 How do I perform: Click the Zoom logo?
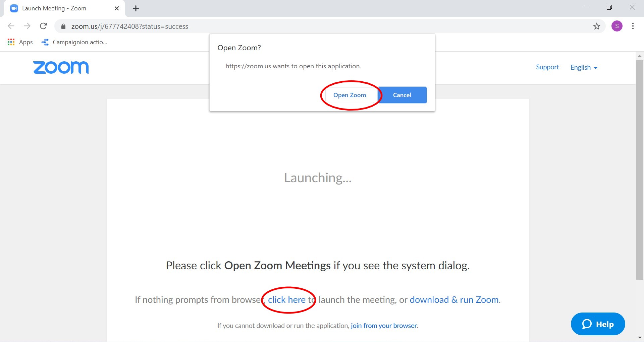coord(61,67)
